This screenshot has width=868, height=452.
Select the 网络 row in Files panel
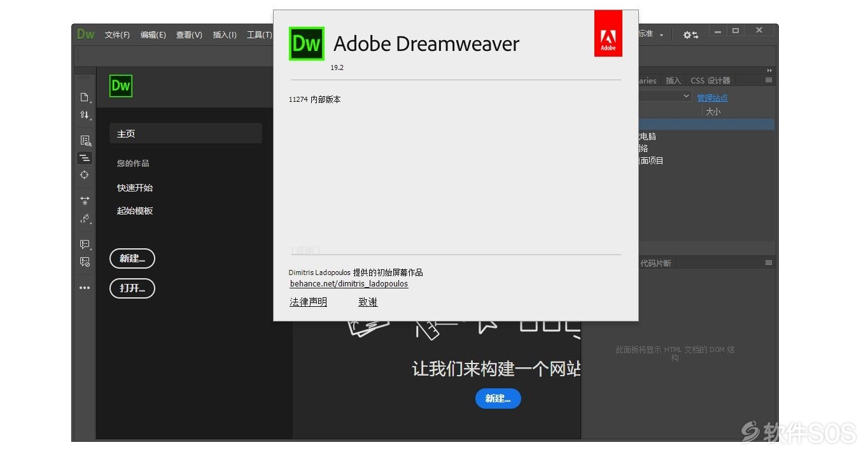click(x=706, y=148)
